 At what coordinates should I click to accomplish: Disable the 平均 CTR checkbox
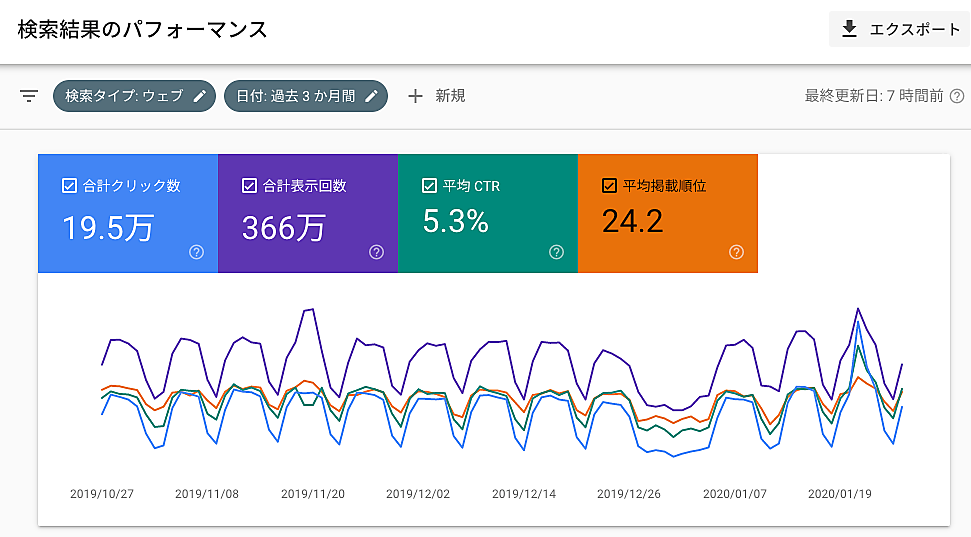point(429,185)
